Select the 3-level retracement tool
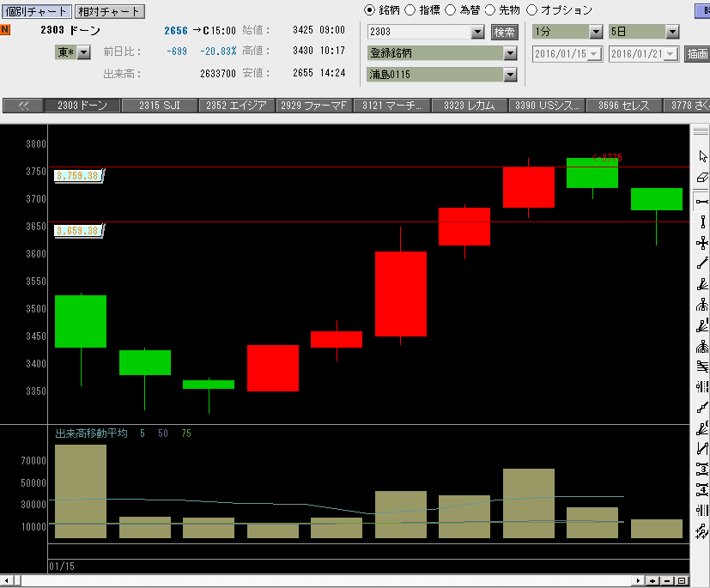Viewport: 710px width, 588px height. pyautogui.click(x=702, y=469)
